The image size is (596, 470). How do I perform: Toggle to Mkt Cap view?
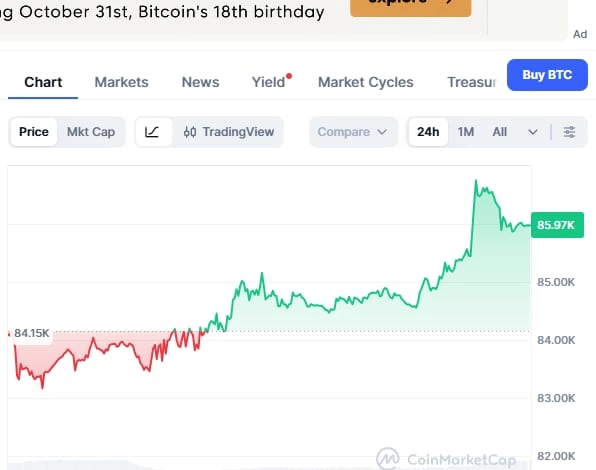click(x=91, y=132)
